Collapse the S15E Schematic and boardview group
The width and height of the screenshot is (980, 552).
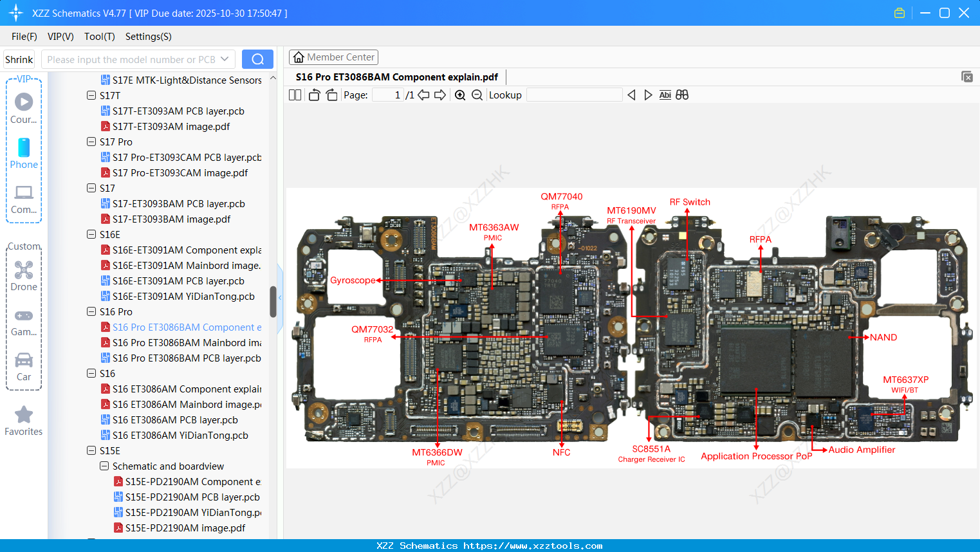(x=104, y=466)
